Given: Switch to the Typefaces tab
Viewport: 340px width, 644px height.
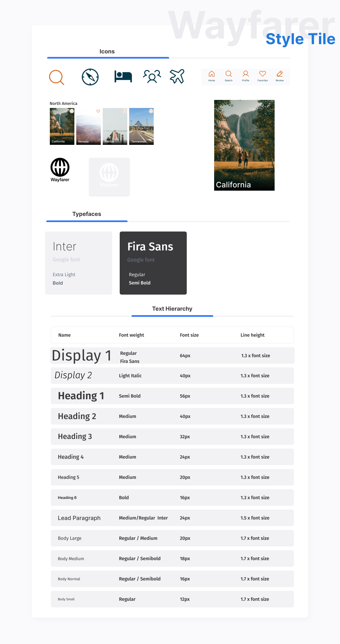Looking at the screenshot, I should pyautogui.click(x=87, y=214).
